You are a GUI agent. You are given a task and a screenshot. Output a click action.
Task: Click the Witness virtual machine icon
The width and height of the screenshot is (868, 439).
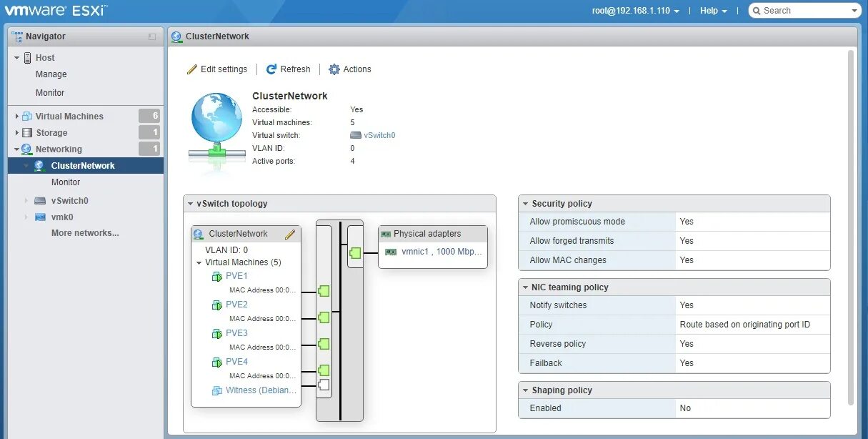pos(217,391)
